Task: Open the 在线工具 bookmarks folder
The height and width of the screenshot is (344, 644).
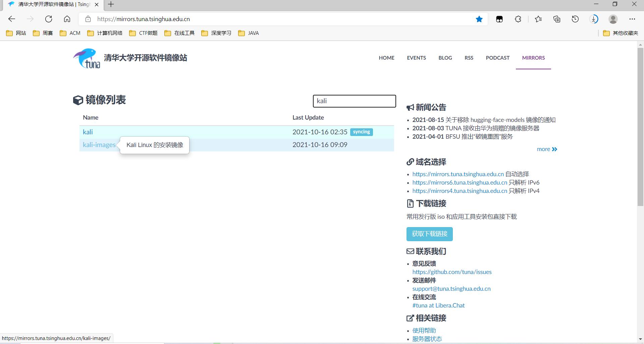Action: [x=179, y=33]
